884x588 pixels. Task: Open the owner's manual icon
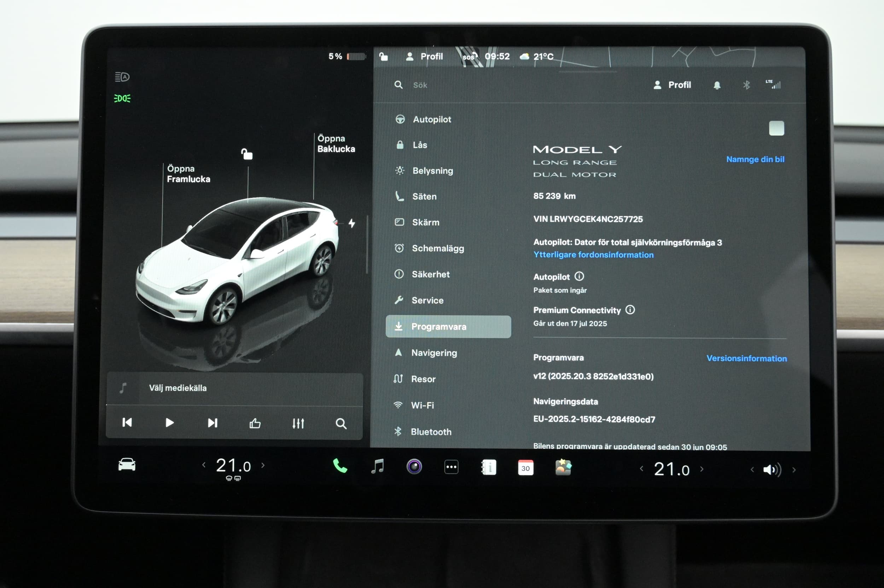489,468
